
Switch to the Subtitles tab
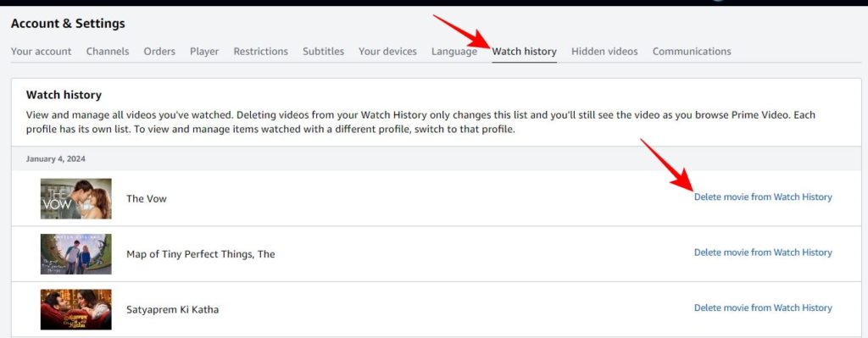click(323, 52)
